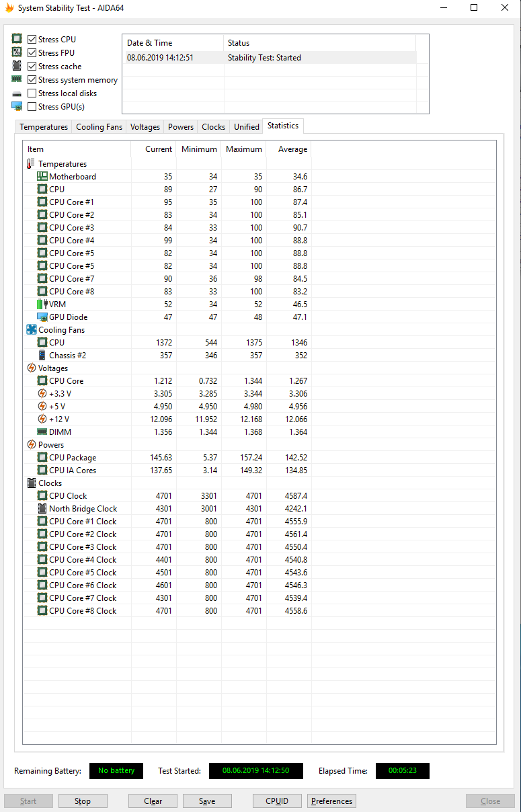Click the VRM row icon

point(42,304)
